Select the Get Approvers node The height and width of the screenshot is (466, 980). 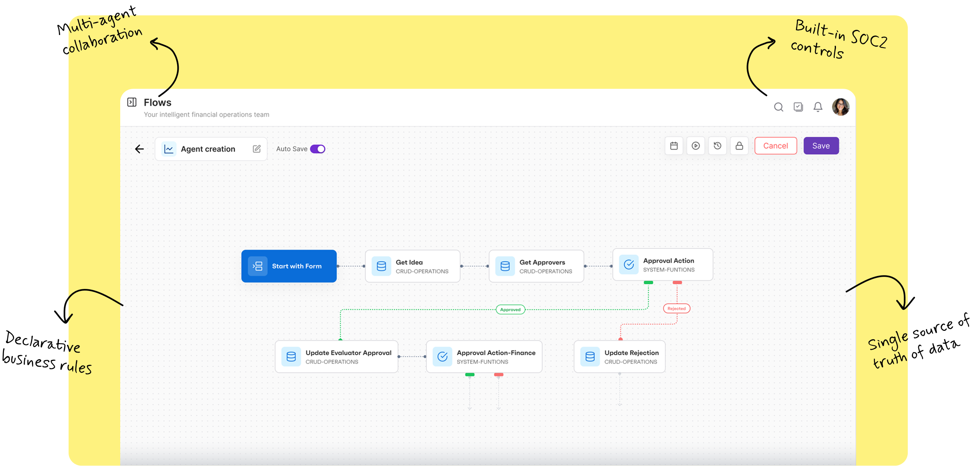point(536,266)
